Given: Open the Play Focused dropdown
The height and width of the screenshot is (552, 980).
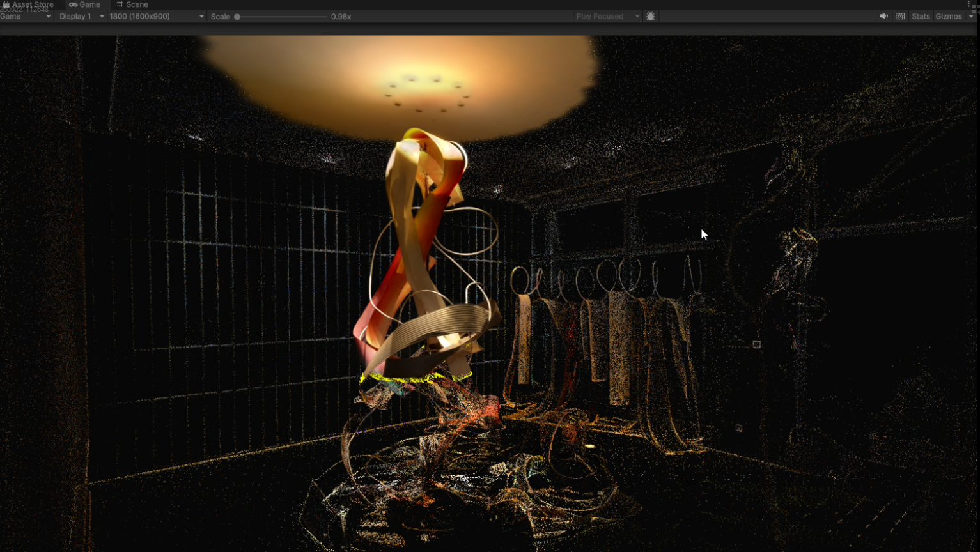Looking at the screenshot, I should coord(607,17).
